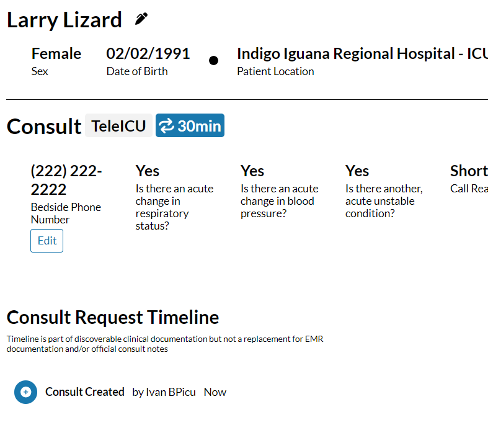Click the pencil icon beside Larry Lizard
Viewport: 488px width, 448px height.
click(141, 19)
